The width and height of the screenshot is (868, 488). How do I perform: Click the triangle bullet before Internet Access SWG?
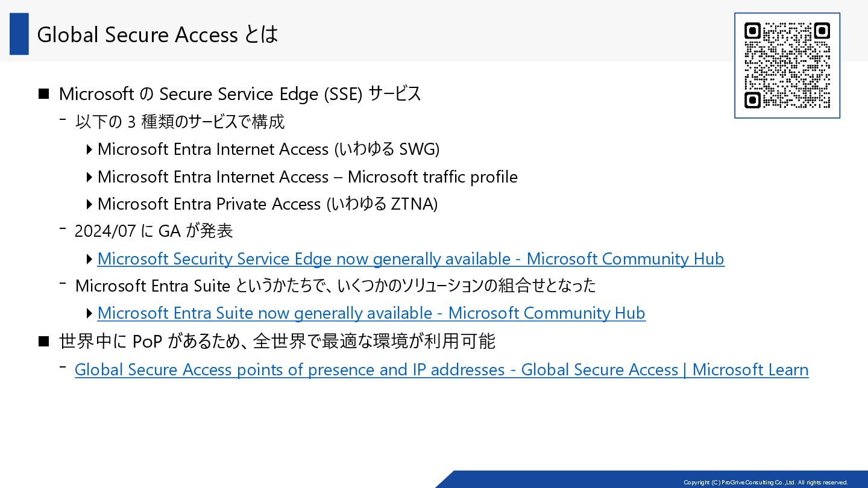point(90,149)
